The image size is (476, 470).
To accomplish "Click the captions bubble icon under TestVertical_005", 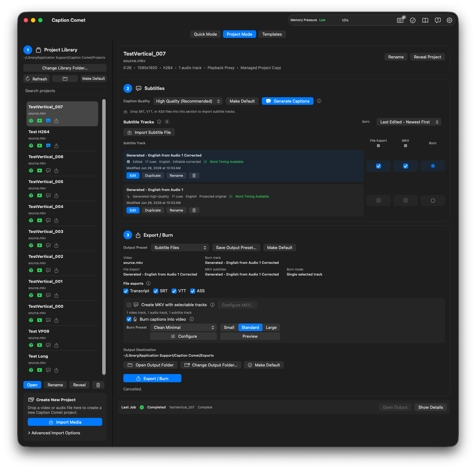I will [x=48, y=195].
